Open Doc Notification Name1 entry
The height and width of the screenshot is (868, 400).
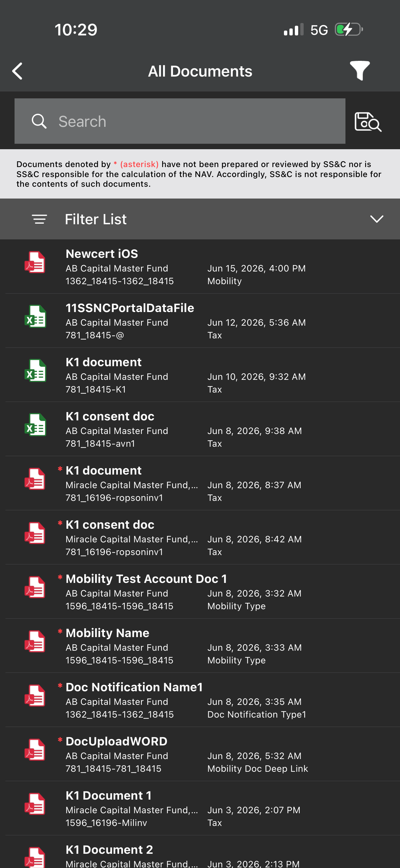(200, 700)
